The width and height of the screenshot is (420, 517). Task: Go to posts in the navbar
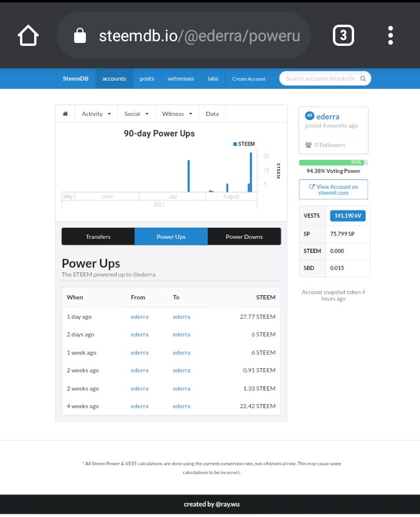click(x=146, y=78)
